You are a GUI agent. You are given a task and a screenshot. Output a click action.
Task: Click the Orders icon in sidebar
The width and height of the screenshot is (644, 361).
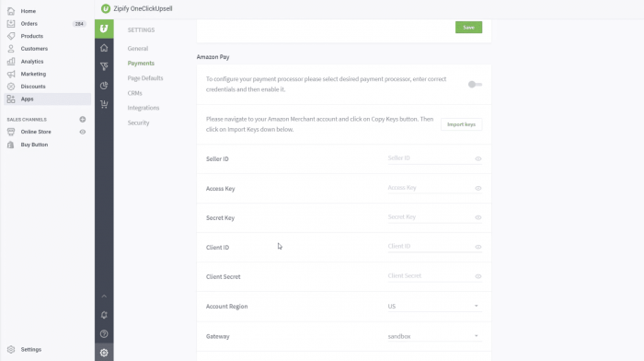(x=11, y=23)
